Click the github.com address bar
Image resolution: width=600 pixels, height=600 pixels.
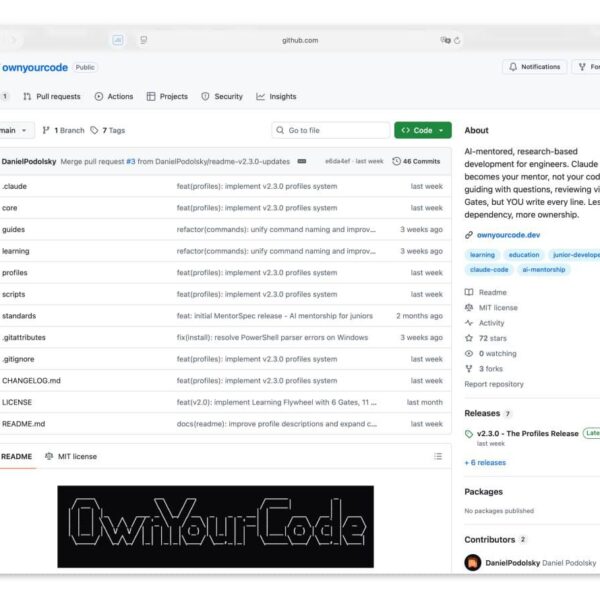pyautogui.click(x=300, y=40)
